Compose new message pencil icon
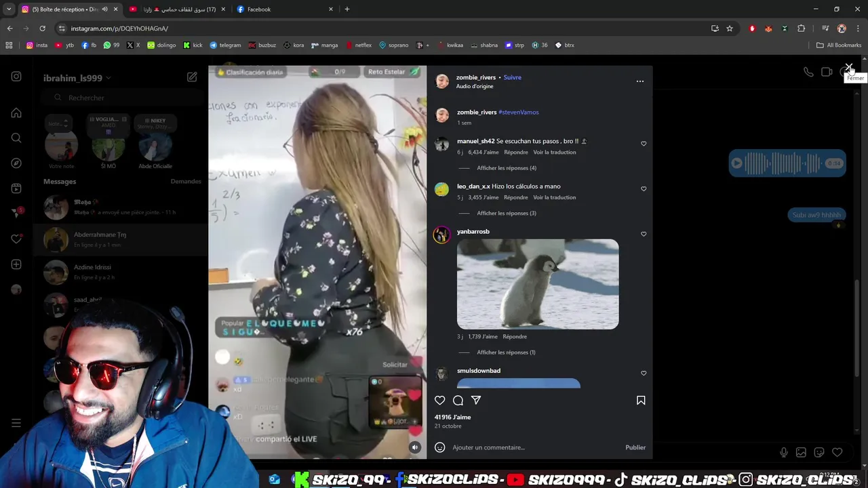The height and width of the screenshot is (488, 868). pos(192,77)
